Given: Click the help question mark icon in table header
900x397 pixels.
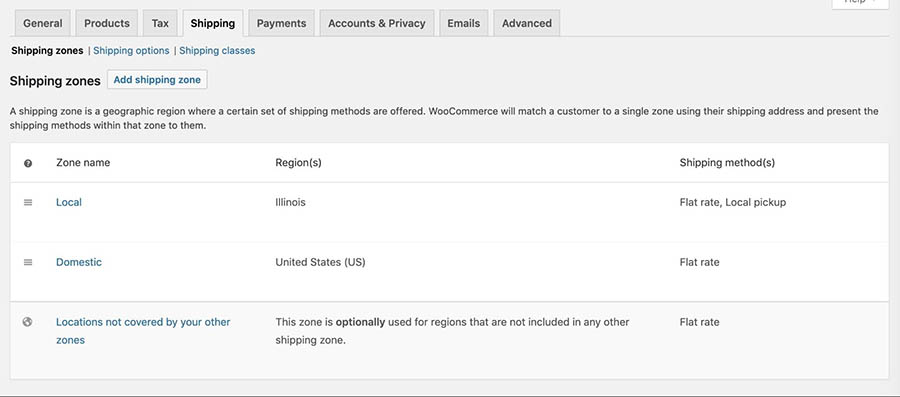Looking at the screenshot, I should (x=28, y=164).
